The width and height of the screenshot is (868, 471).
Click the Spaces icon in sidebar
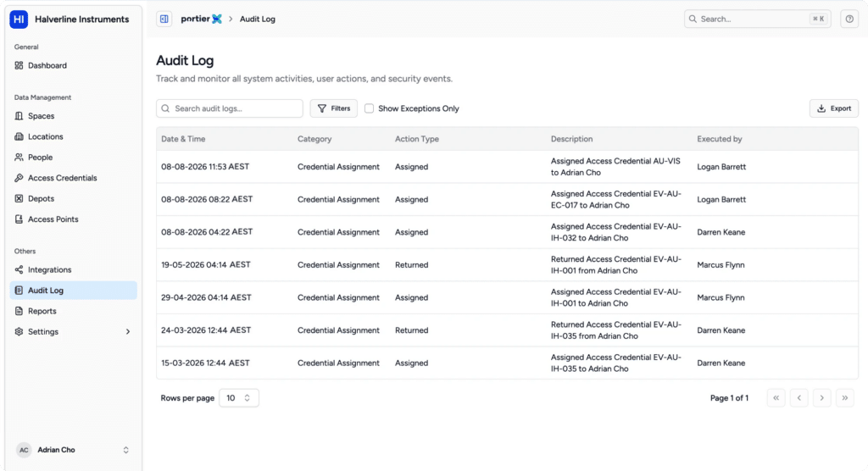(19, 116)
